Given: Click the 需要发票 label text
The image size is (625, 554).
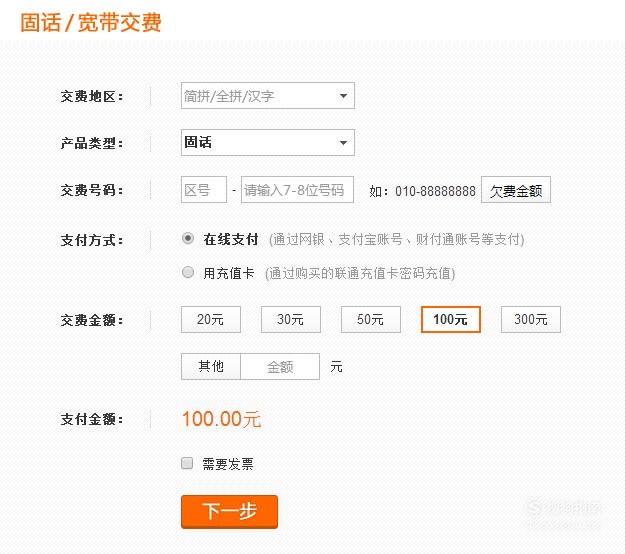Looking at the screenshot, I should click(x=228, y=464).
